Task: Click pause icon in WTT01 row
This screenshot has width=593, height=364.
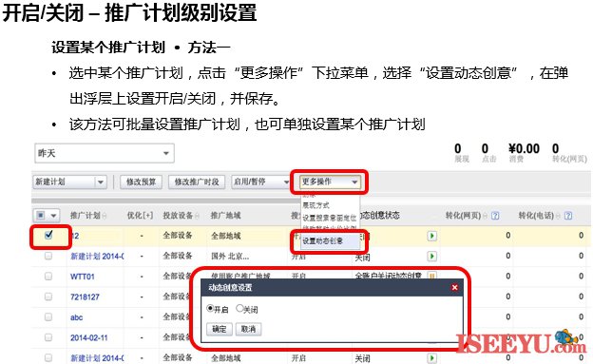Action: tap(431, 276)
